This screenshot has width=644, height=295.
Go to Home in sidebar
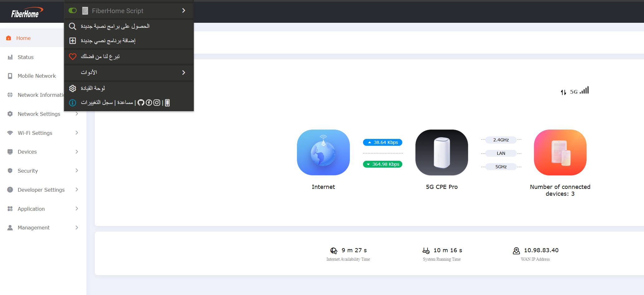[x=23, y=38]
